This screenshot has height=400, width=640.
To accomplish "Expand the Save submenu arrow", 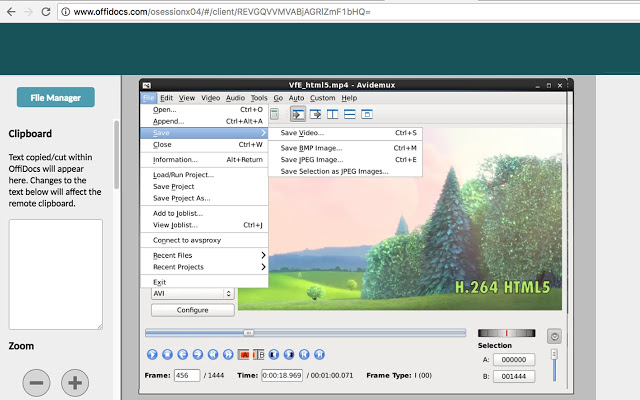I will pos(263,133).
